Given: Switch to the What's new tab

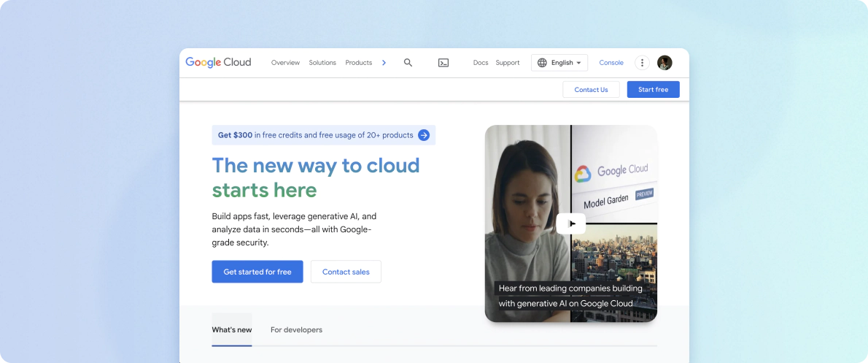Looking at the screenshot, I should pyautogui.click(x=232, y=329).
